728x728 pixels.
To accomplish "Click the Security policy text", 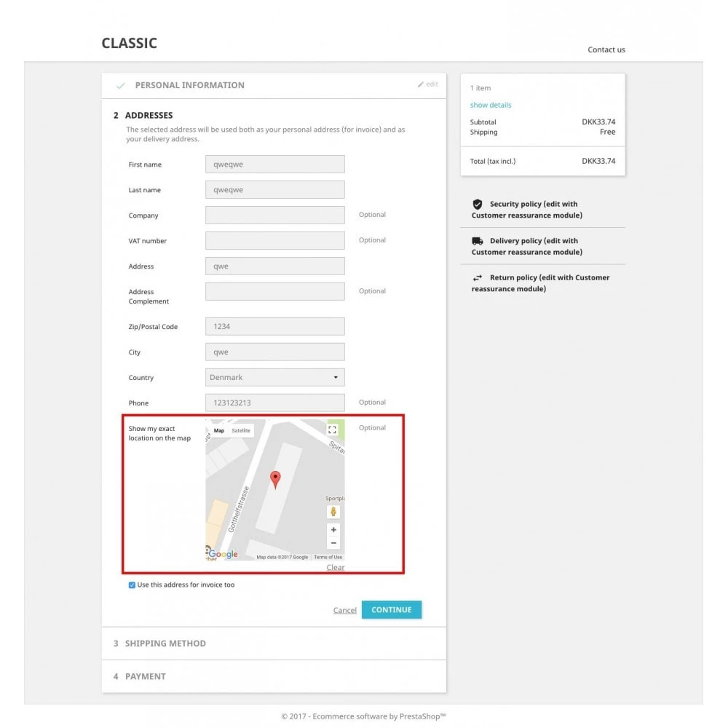I will tap(527, 210).
